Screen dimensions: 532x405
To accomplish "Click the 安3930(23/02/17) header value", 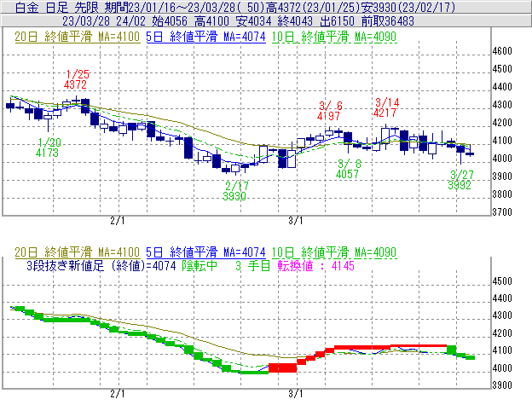I will pyautogui.click(x=408, y=7).
